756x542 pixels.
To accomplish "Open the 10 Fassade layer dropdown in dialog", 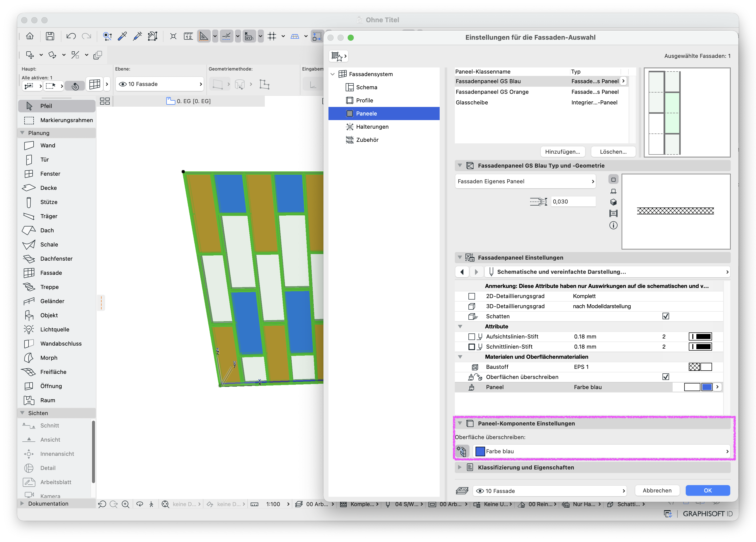I will click(550, 491).
